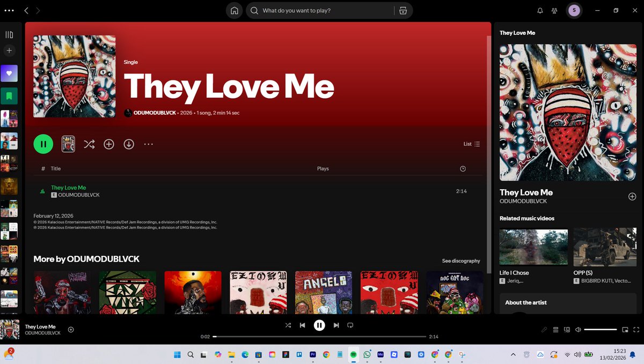Mute volume with the speaker icon
644x364 pixels.
coord(578,330)
